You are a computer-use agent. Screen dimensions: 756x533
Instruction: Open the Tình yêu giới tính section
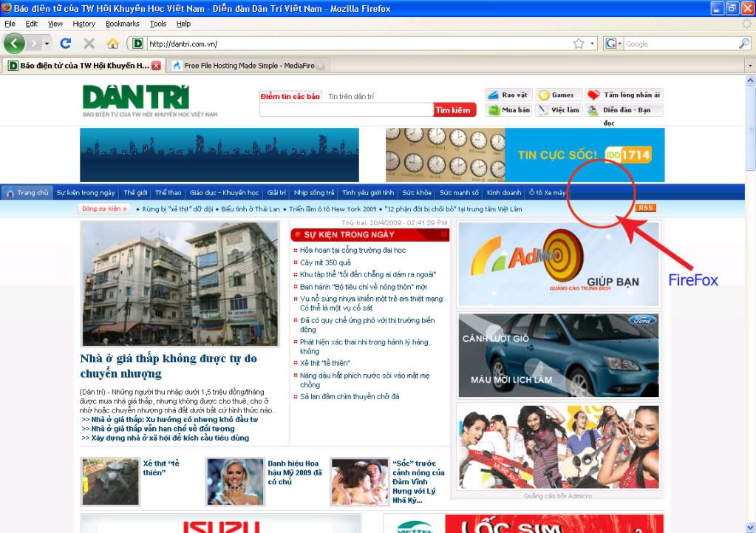point(368,192)
